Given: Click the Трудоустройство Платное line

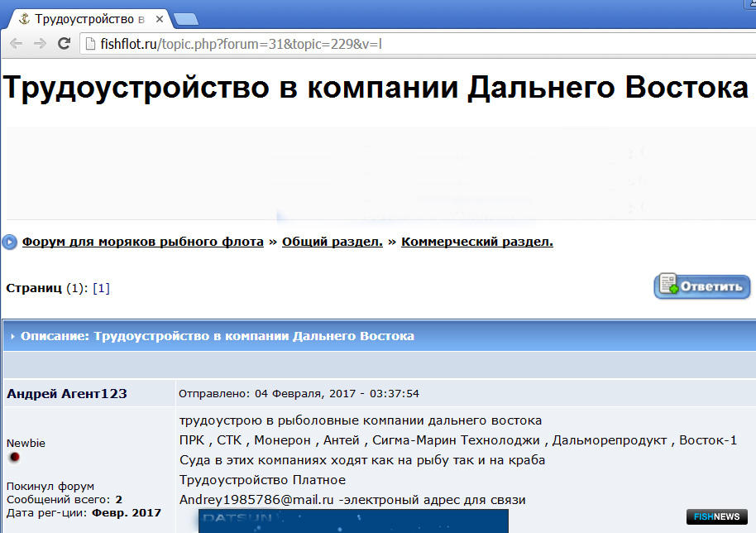Looking at the screenshot, I should [262, 480].
